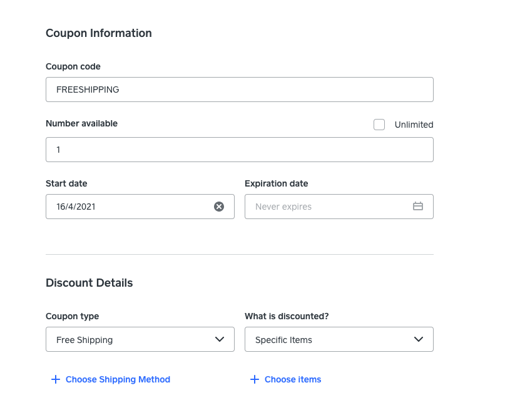Click the Coupon code field label
Viewport: 520px width, 420px height.
tap(73, 66)
